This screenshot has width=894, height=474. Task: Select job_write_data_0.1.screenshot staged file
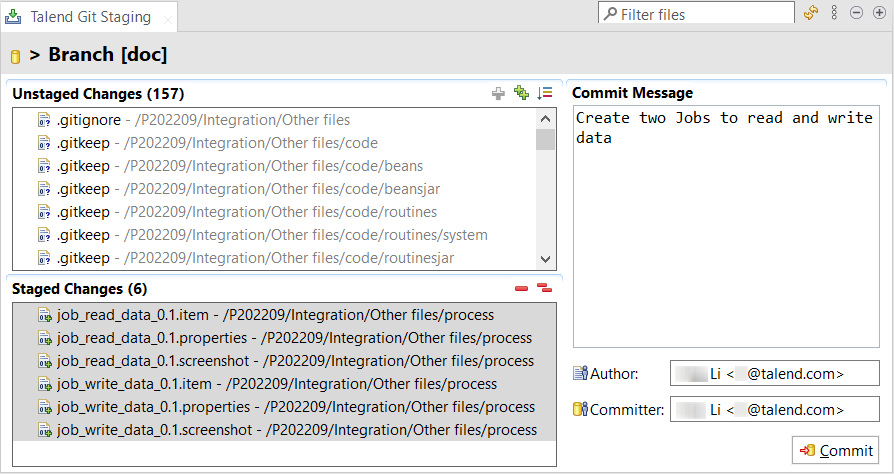click(x=158, y=430)
